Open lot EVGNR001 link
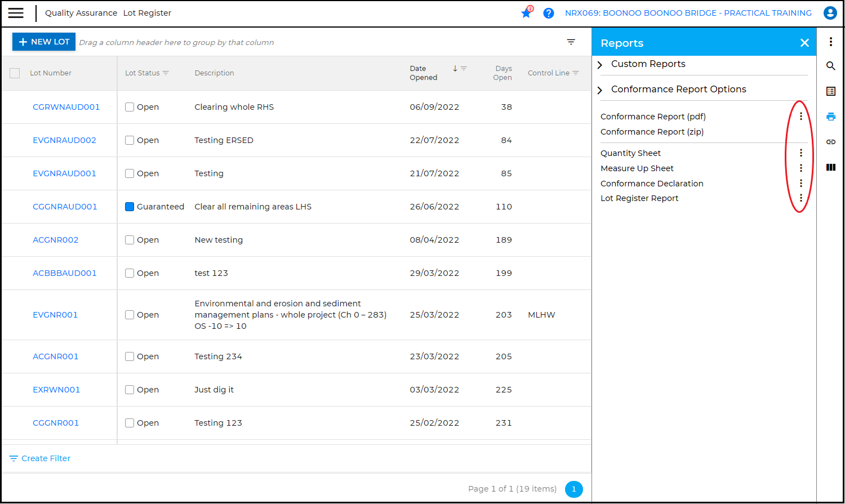The image size is (845, 504). coord(55,315)
